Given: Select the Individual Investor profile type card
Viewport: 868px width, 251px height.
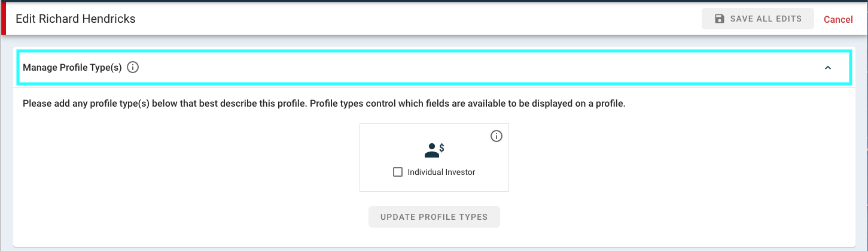Looking at the screenshot, I should (434, 158).
